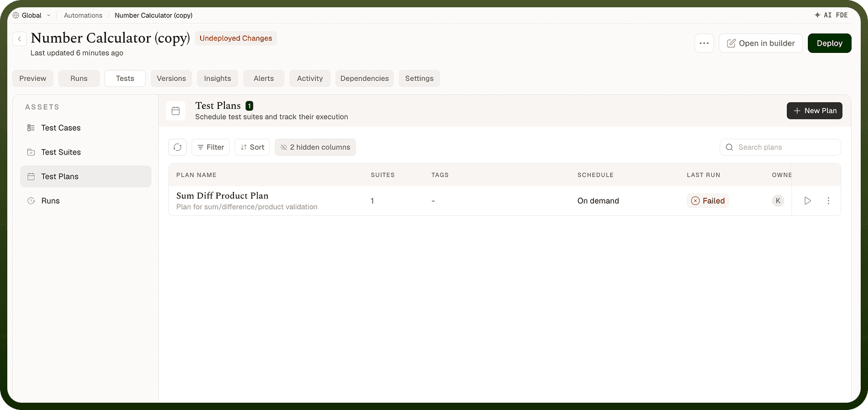Switch to the Preview tab

(x=33, y=78)
